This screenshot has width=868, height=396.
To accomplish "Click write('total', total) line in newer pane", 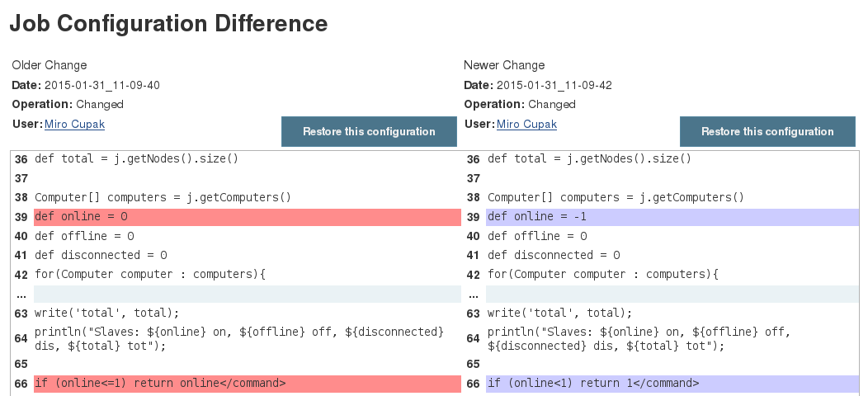I will [559, 313].
